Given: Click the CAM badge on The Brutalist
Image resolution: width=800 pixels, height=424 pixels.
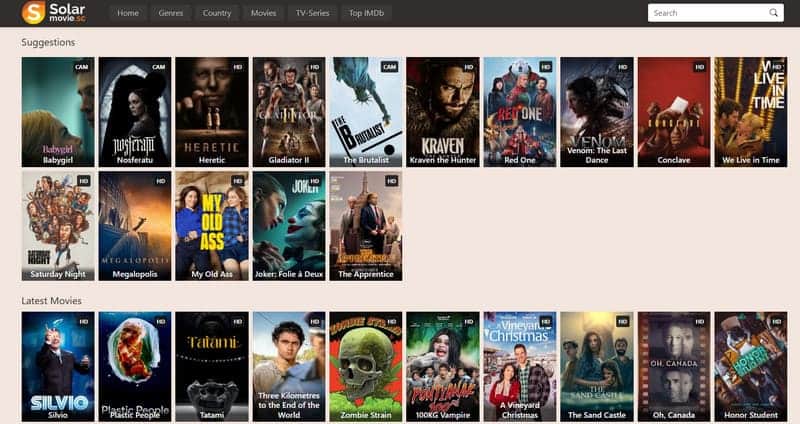Looking at the screenshot, I should 389,67.
